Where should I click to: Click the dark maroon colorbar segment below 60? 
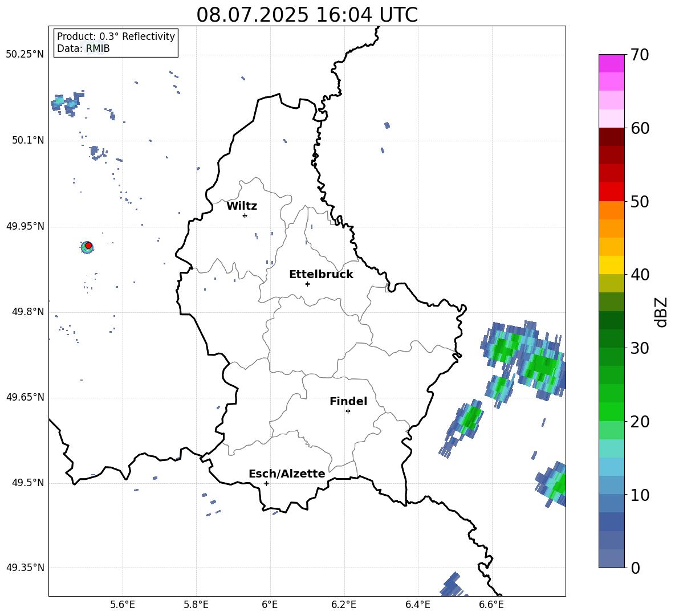click(x=611, y=137)
